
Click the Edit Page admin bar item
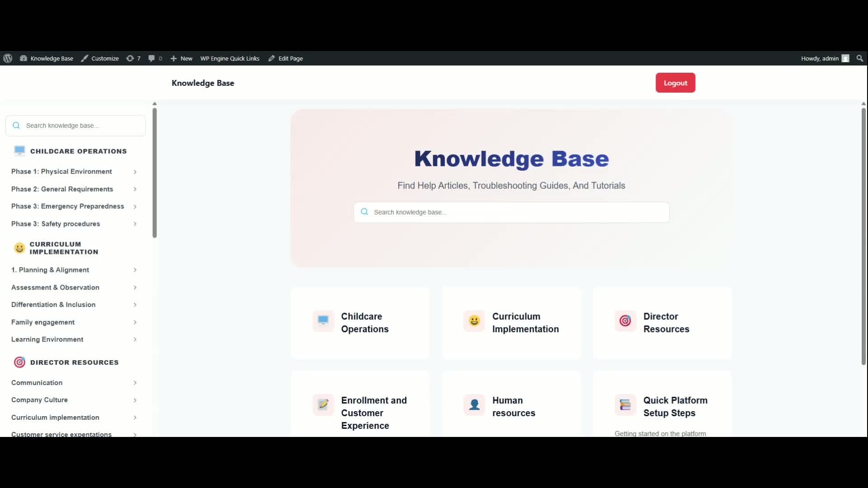click(x=285, y=58)
